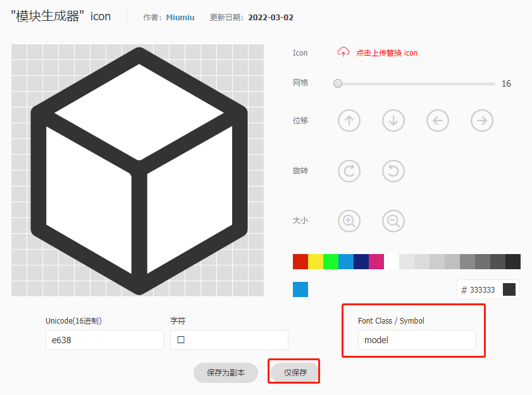The width and height of the screenshot is (532, 395).
Task: Move the icon up one grid unit
Action: (x=349, y=120)
